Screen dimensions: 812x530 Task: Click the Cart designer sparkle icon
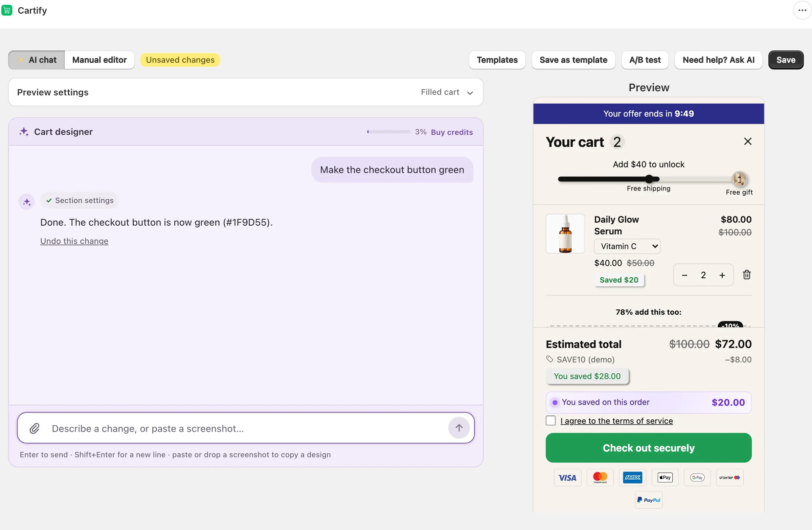click(x=24, y=132)
